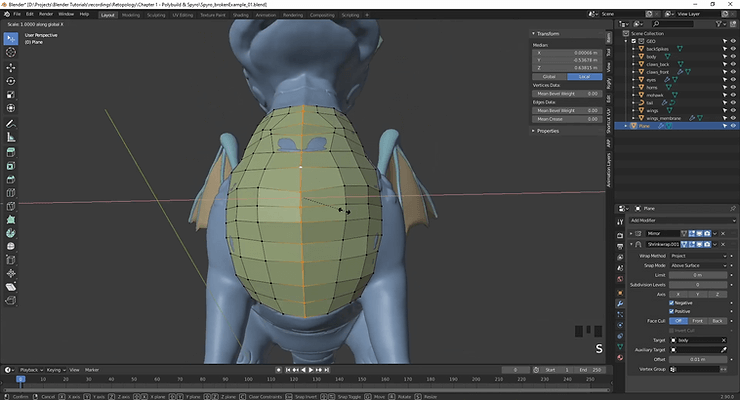740x400 pixels.
Task: Hide the Plane object in outliner
Action: click(733, 126)
